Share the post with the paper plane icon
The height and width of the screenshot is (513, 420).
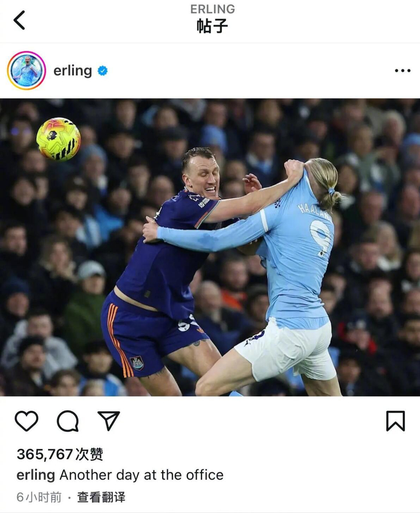[109, 421]
